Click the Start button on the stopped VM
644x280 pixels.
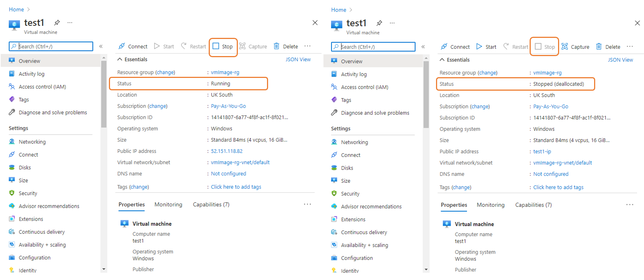coord(486,47)
